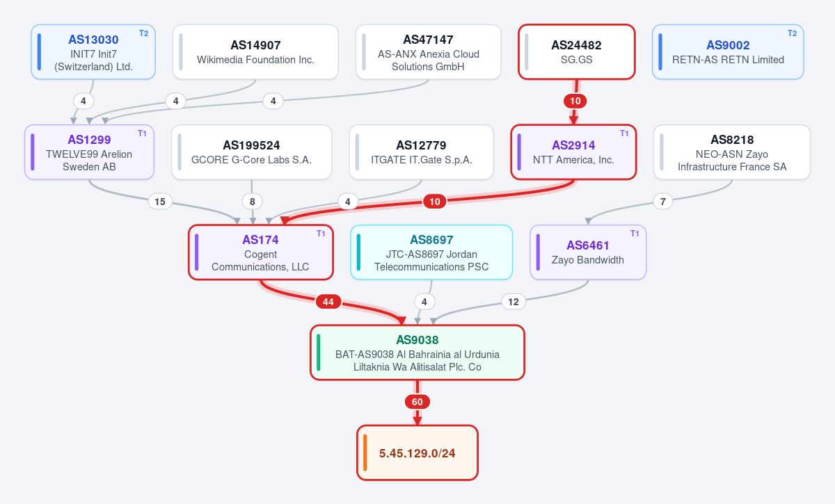This screenshot has width=835, height=504.
Task: Open the AS8218 Zayo France node
Action: click(x=732, y=152)
